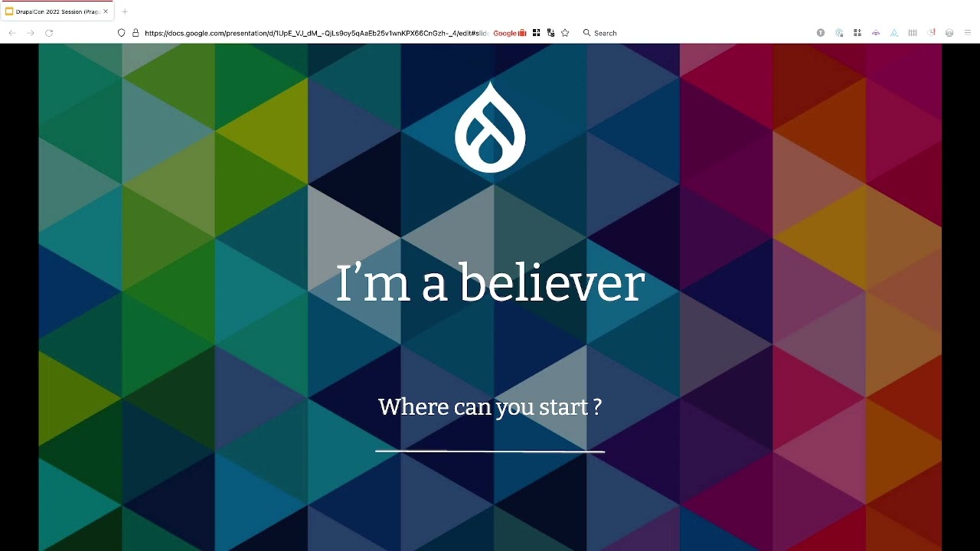Open the blue triangle extension icon
Image resolution: width=980 pixels, height=551 pixels.
894,33
